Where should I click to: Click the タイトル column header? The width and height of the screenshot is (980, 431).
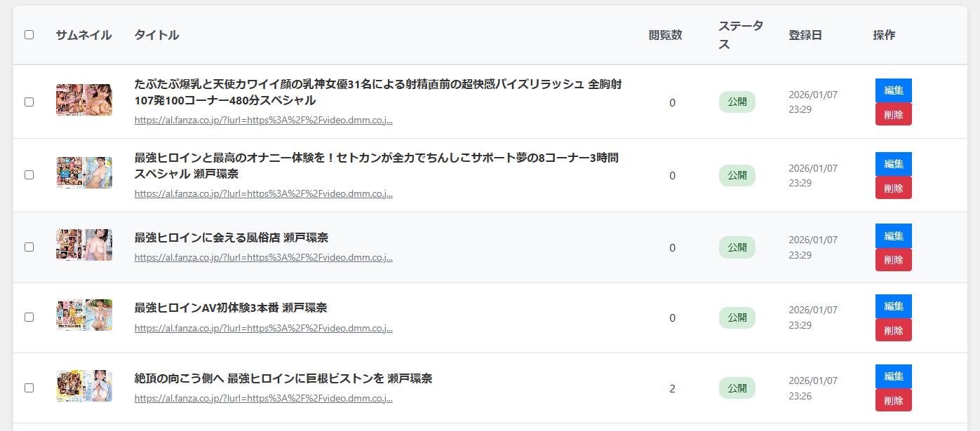(x=156, y=35)
